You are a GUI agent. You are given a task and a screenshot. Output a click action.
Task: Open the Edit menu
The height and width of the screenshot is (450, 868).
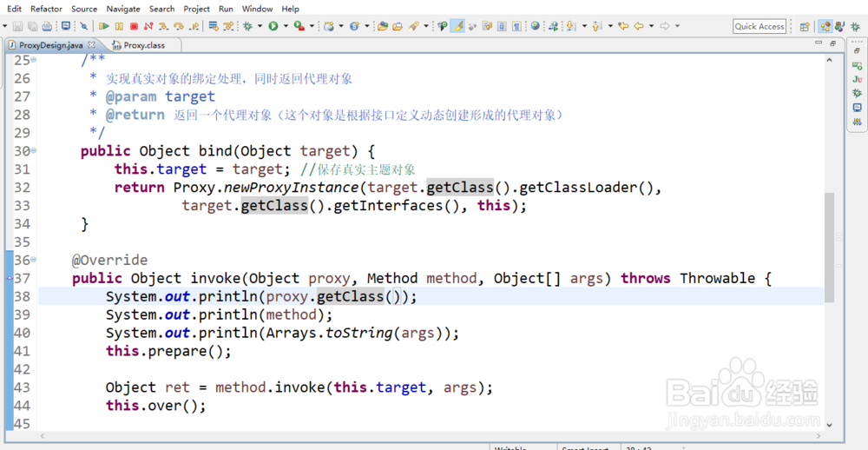point(15,9)
